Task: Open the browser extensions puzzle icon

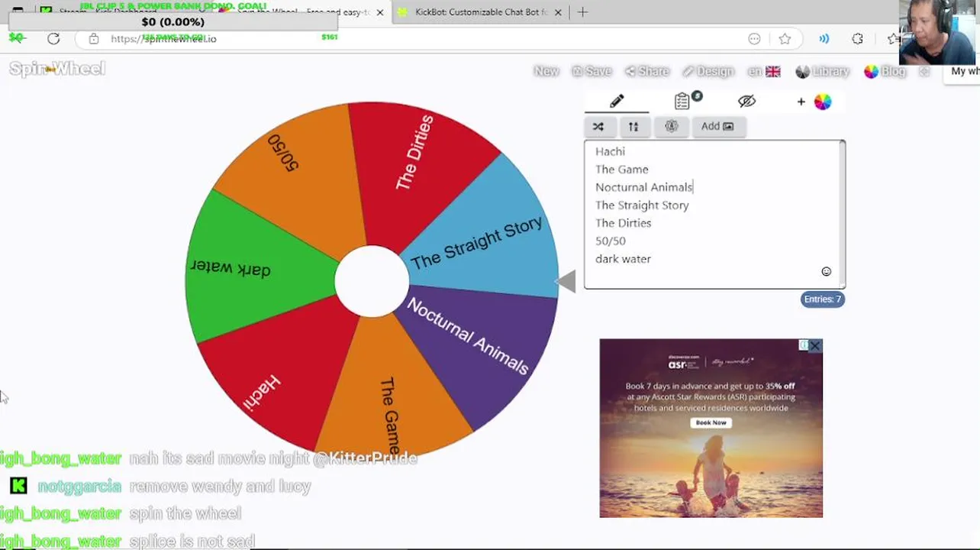Action: pyautogui.click(x=857, y=38)
